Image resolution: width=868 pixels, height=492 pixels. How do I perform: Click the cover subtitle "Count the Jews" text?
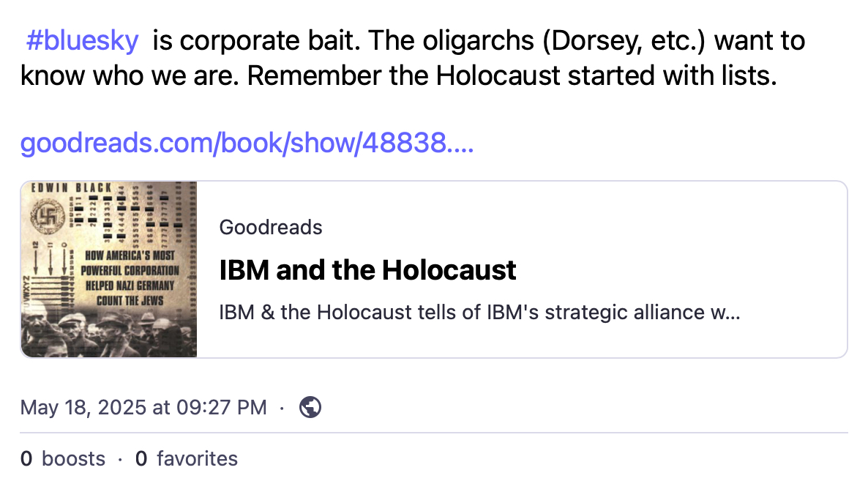click(x=130, y=300)
